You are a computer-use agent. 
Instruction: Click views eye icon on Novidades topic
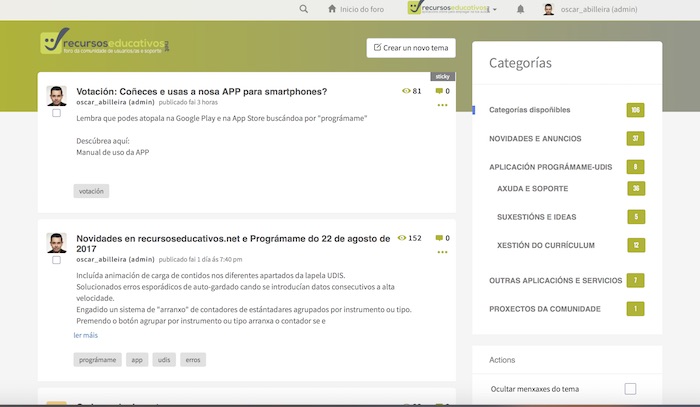tap(402, 239)
